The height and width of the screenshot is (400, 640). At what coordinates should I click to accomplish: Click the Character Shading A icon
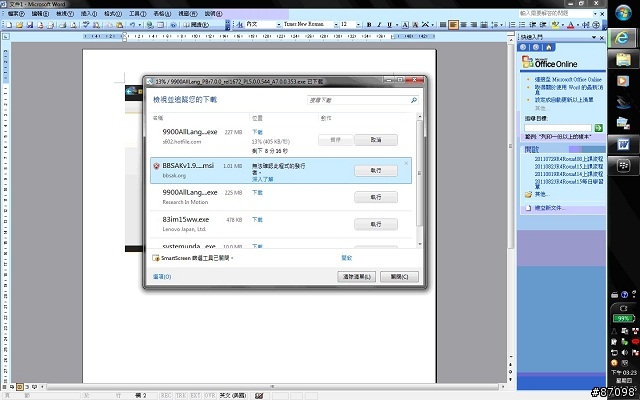point(415,25)
